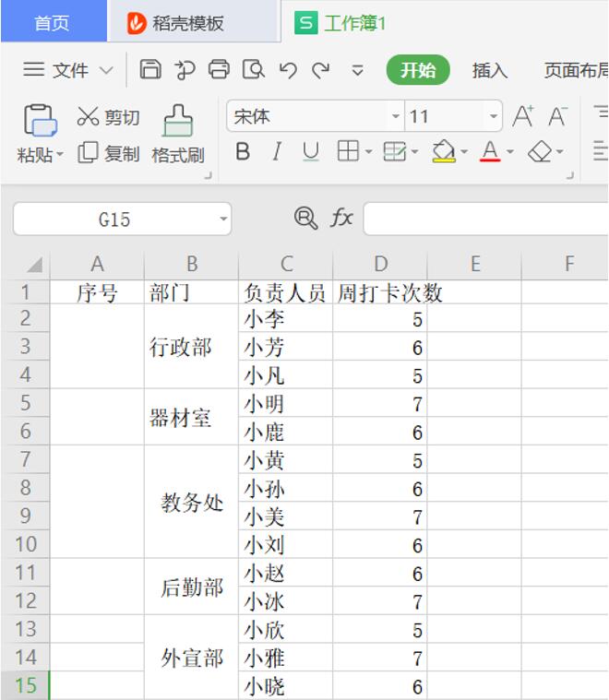Toggle Italic formatting
This screenshot has height=700, width=609.
pos(277,152)
